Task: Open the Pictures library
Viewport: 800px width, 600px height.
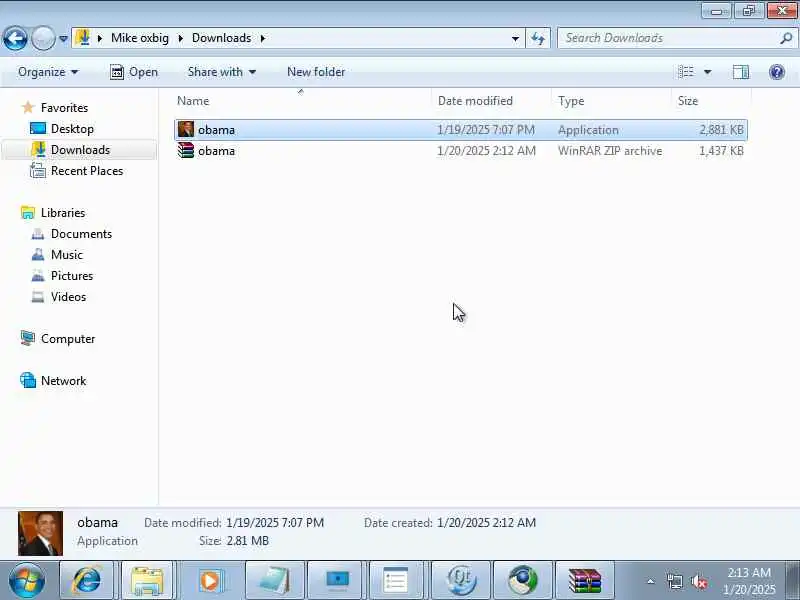Action: [72, 276]
